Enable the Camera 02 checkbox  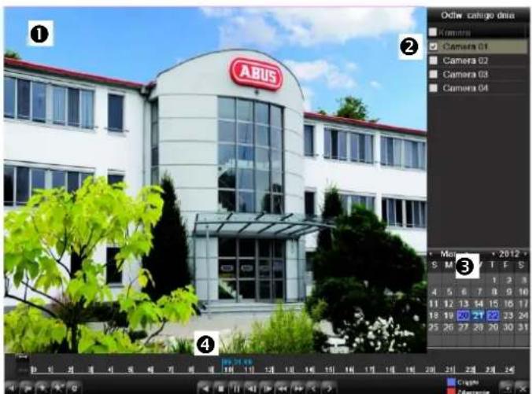click(x=434, y=61)
